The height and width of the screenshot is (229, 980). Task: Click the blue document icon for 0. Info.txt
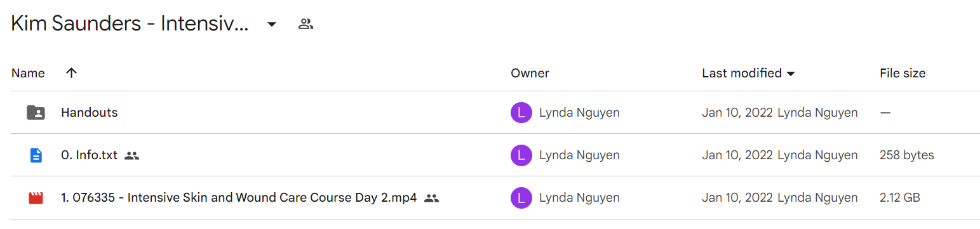click(36, 155)
